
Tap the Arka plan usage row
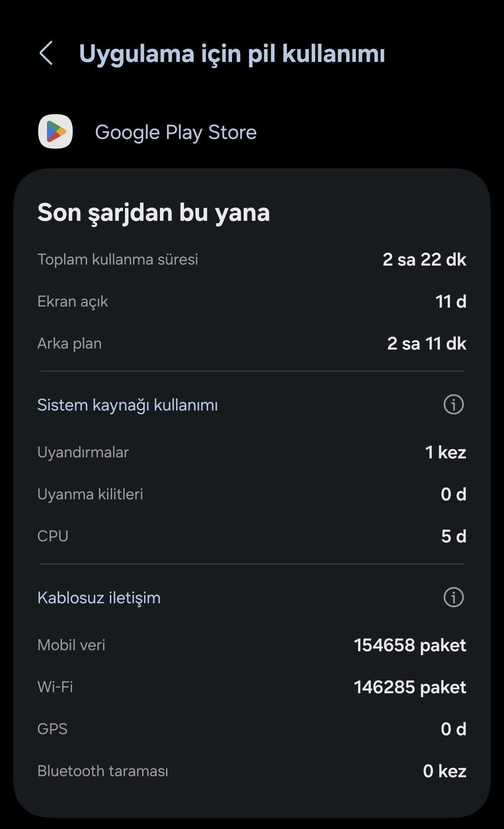click(x=251, y=344)
